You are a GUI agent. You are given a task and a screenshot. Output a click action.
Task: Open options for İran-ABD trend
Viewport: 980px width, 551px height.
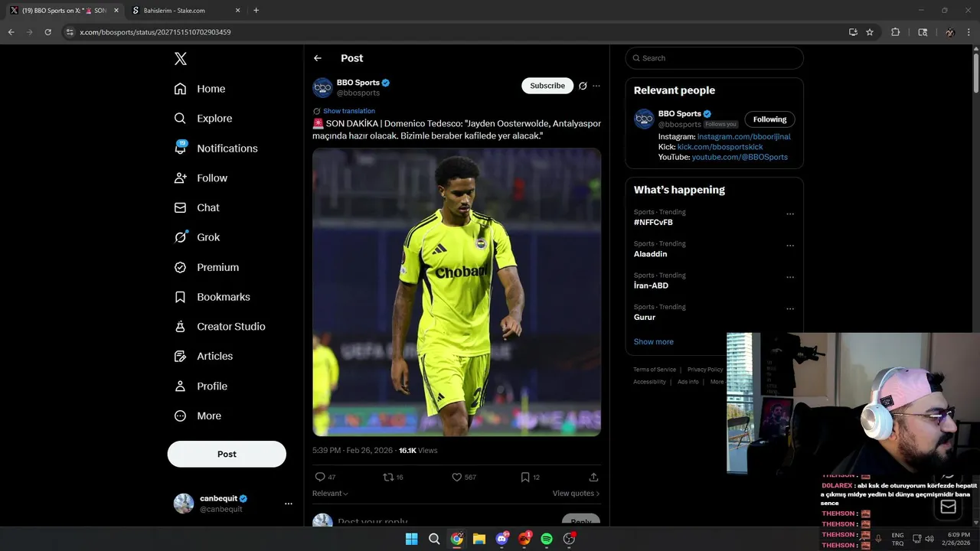click(x=790, y=277)
